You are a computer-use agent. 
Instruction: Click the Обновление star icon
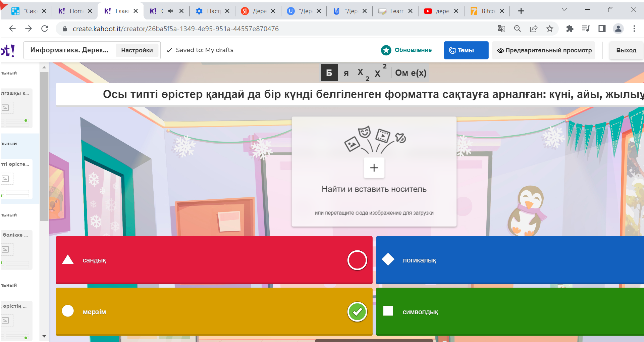pyautogui.click(x=386, y=50)
